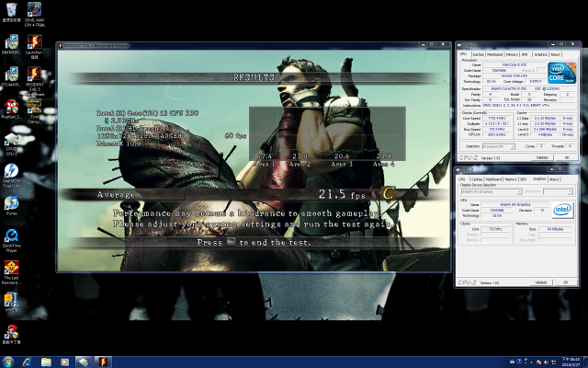The height and width of the screenshot is (368, 588).
Task: Switch to the CPU tab in the lower CPU-Z window
Action: point(463,179)
